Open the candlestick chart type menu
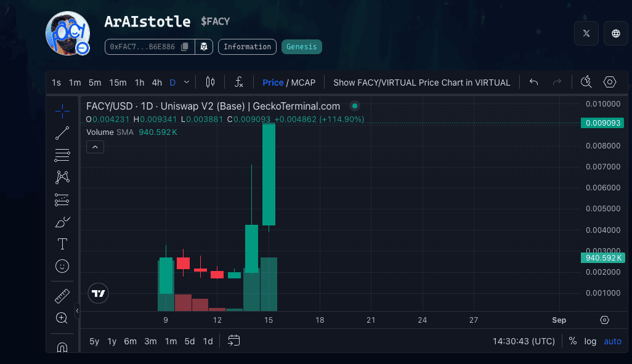The width and height of the screenshot is (632, 364). pos(210,83)
